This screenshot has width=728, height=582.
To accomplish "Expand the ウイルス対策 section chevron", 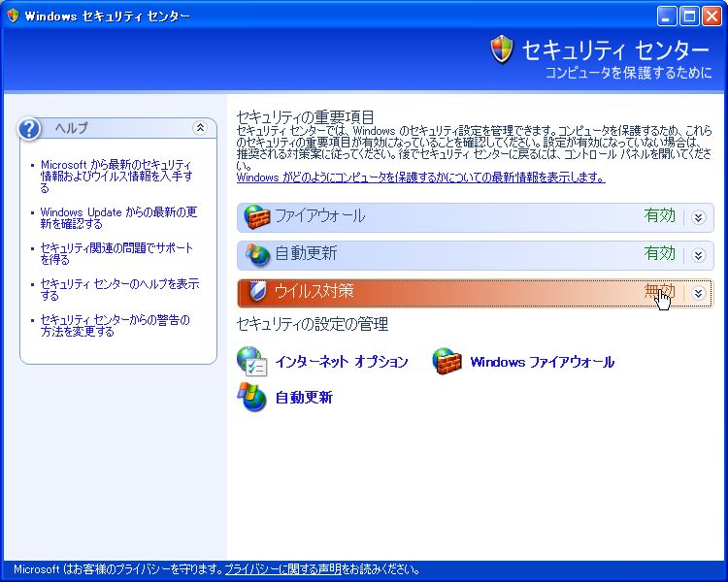I will coord(698,293).
